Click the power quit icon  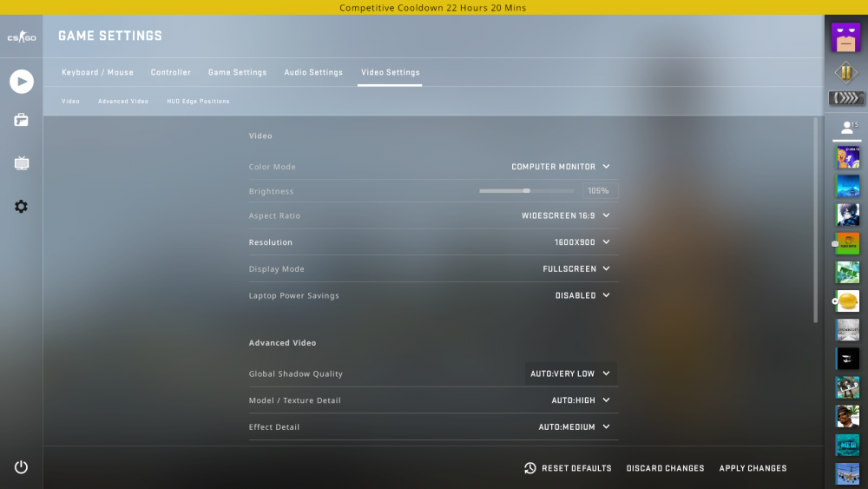[x=22, y=467]
